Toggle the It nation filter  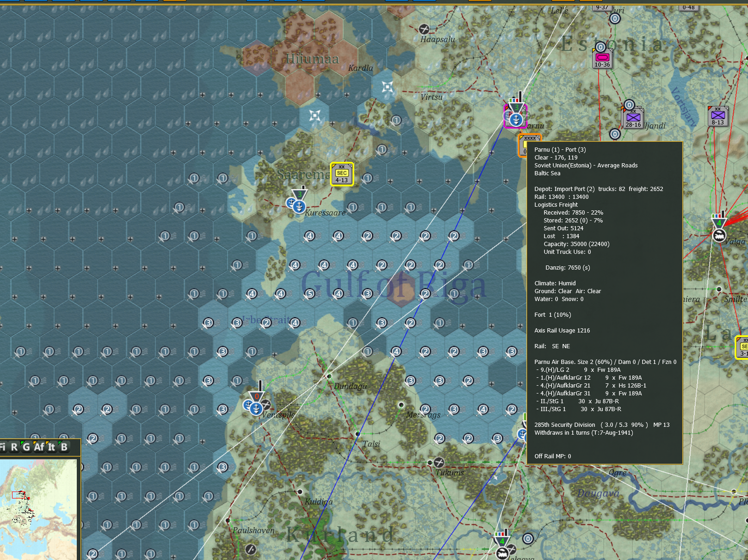tap(51, 447)
